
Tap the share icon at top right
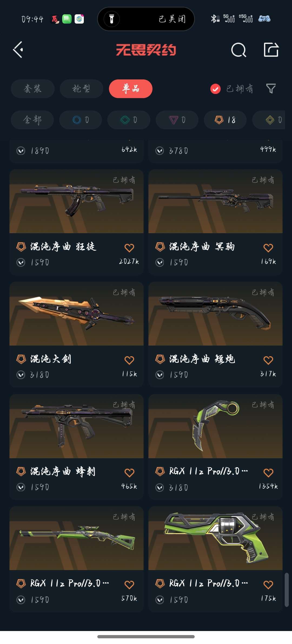click(x=271, y=50)
